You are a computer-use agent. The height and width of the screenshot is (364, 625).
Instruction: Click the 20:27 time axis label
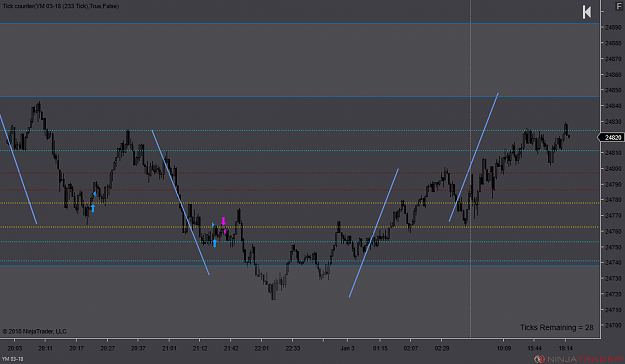107,348
